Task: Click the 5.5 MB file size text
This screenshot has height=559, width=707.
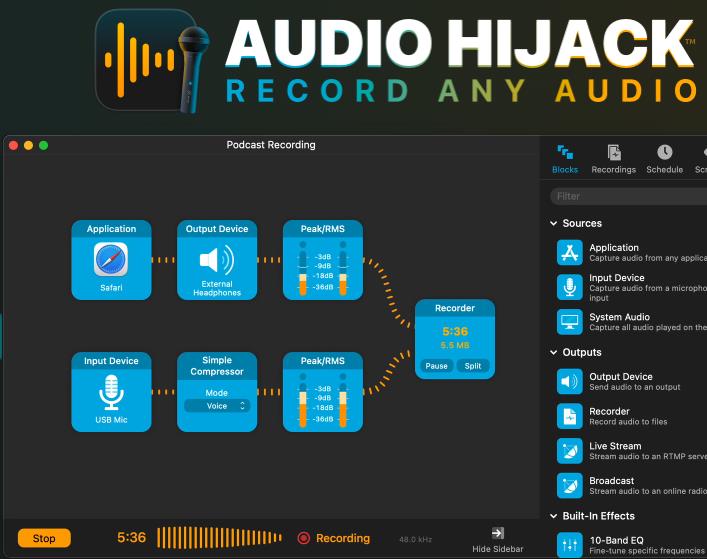Action: click(455, 345)
